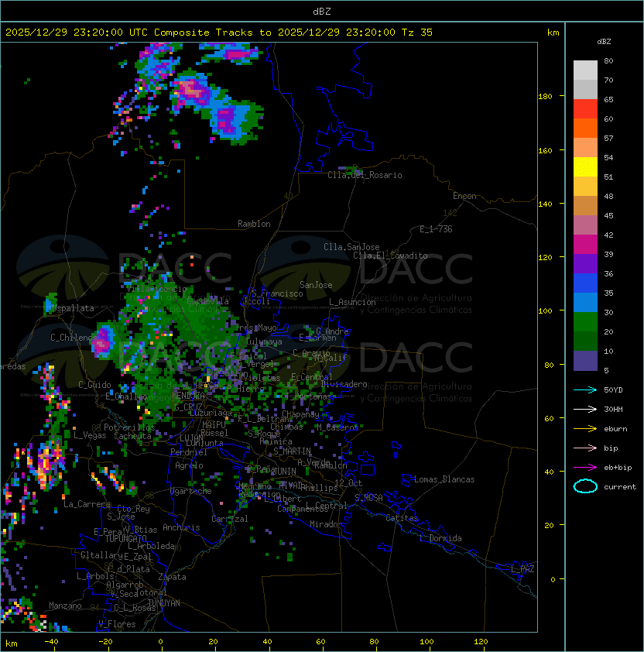Click the 'Catitas' map label
Image resolution: width=644 pixels, height=652 pixels.
[x=402, y=518]
